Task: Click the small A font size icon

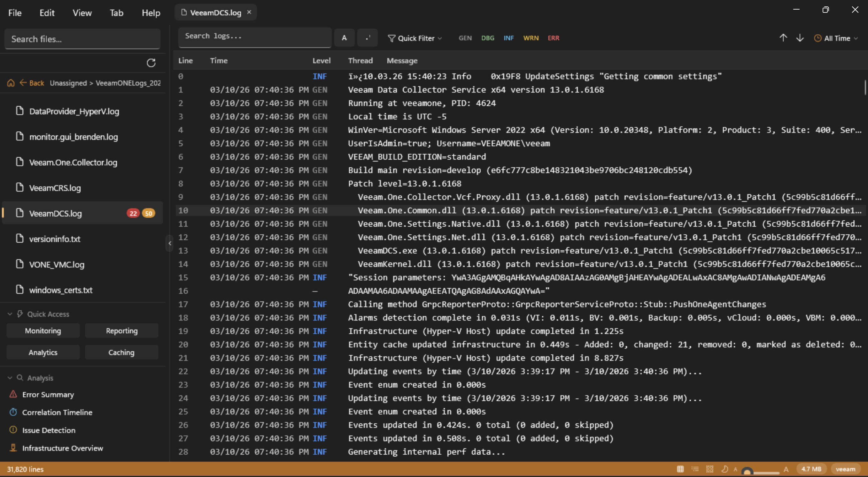Action: coord(735,469)
